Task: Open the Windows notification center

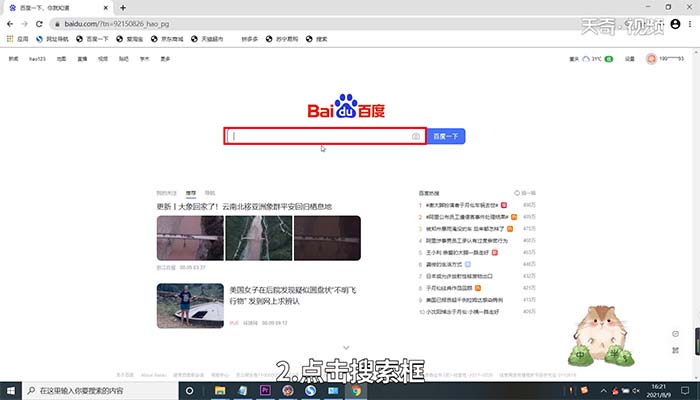Action: coord(685,391)
